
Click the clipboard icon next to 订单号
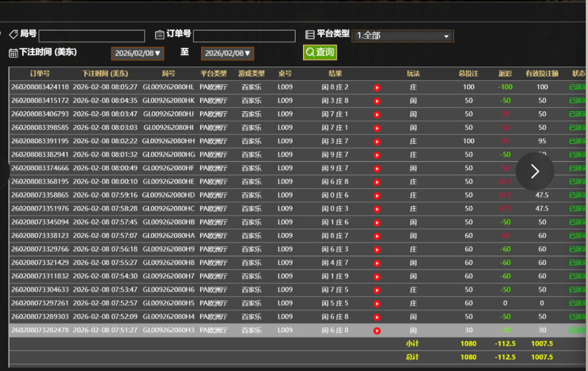pos(159,35)
